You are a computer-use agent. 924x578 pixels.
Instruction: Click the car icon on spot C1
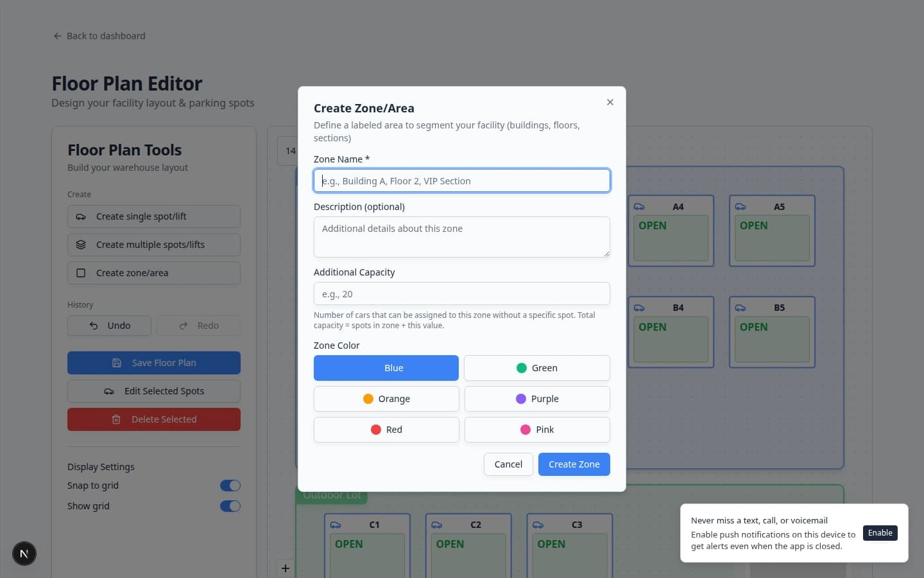[336, 525]
